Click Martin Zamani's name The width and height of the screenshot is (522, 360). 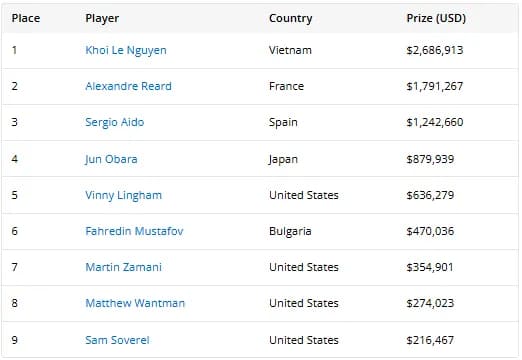tap(123, 267)
